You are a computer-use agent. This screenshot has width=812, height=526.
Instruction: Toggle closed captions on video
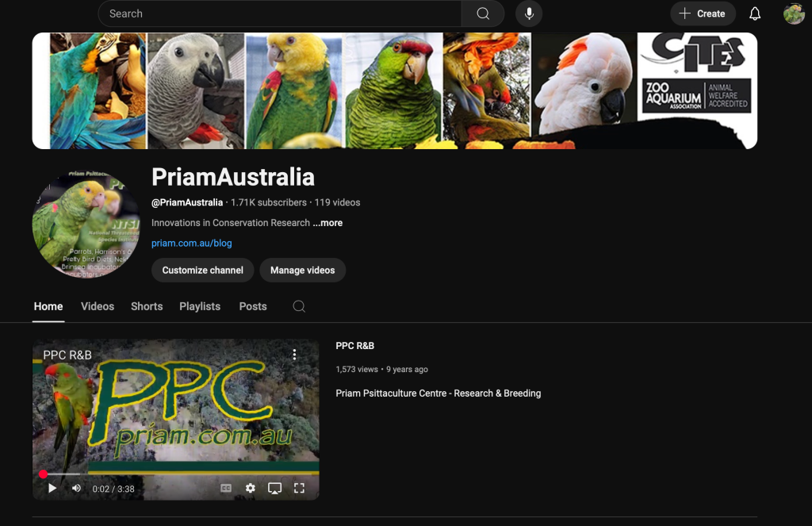tap(226, 489)
